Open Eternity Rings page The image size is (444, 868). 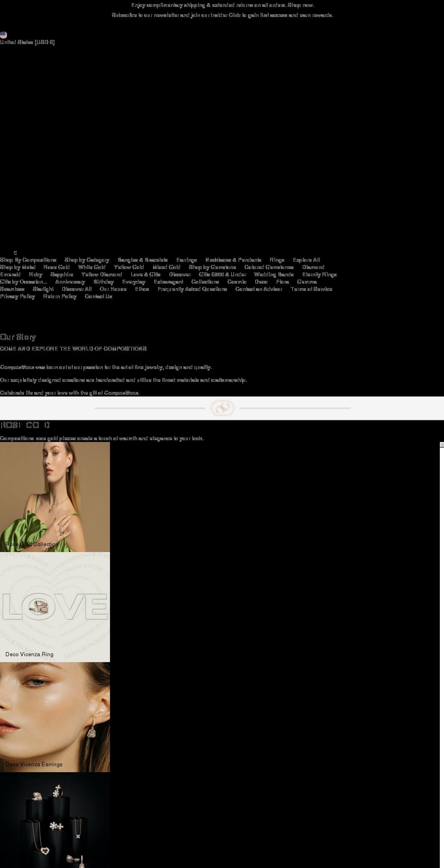pos(319,275)
